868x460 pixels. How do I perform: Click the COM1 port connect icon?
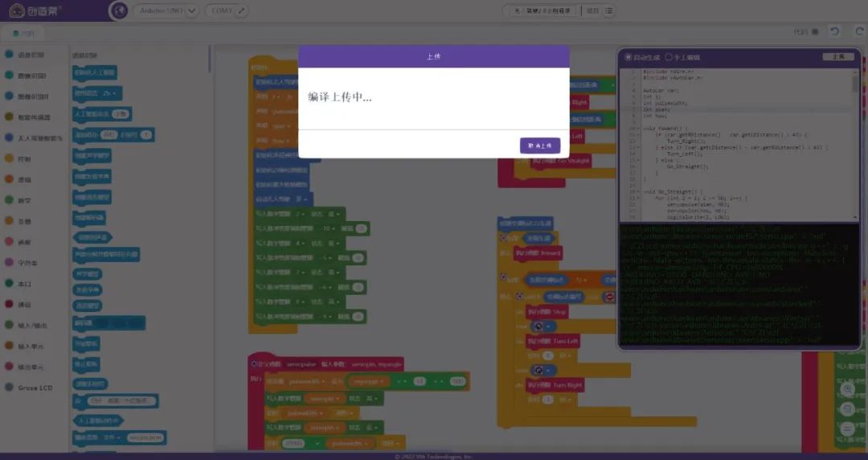point(240,10)
